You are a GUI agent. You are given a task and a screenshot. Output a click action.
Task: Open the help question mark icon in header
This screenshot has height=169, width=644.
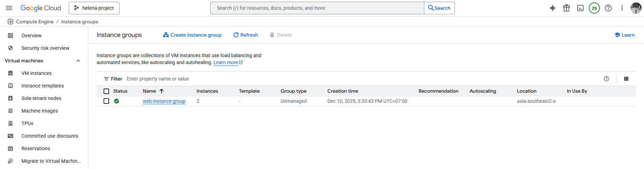point(608,8)
